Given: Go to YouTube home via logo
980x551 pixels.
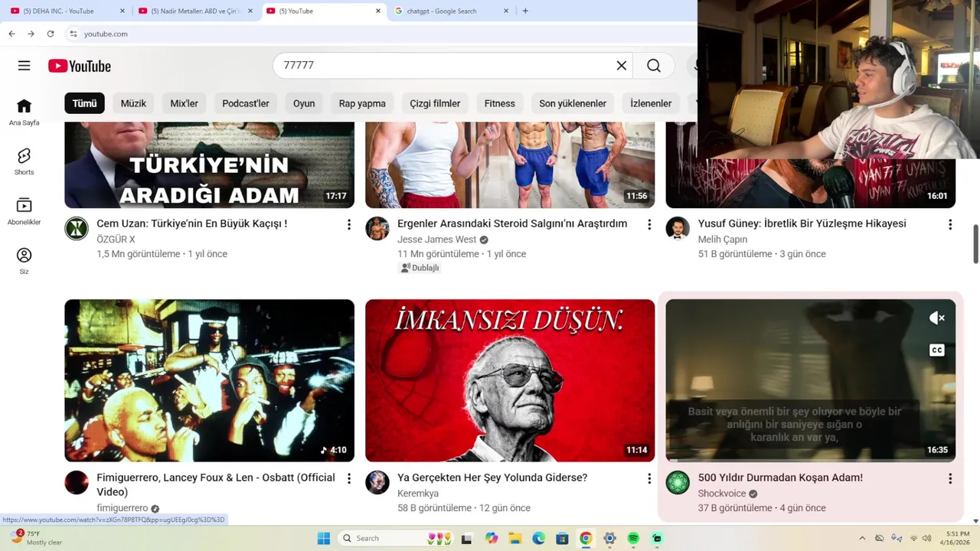Looking at the screenshot, I should click(80, 66).
